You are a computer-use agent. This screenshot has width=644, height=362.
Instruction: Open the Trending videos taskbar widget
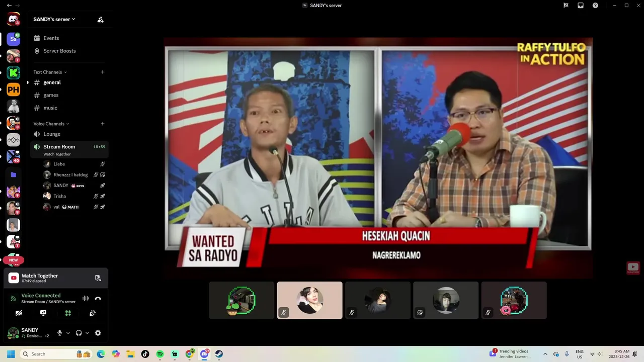[510, 354]
